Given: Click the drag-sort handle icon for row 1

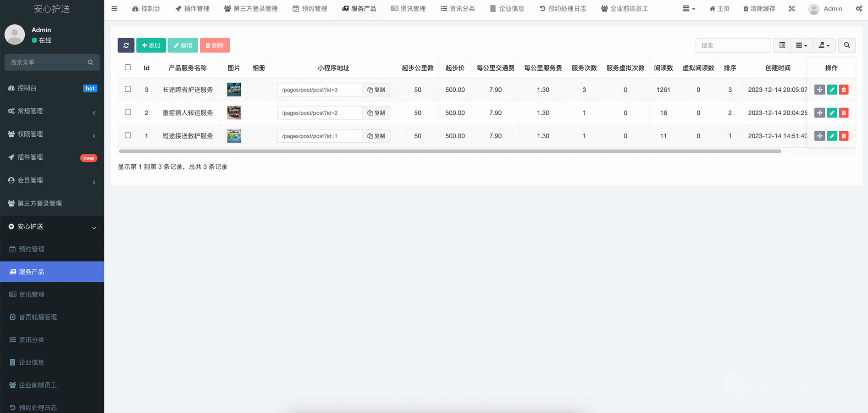Looking at the screenshot, I should click(x=819, y=136).
